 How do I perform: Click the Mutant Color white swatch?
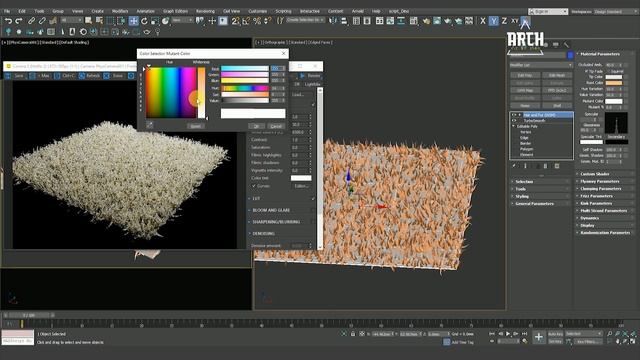tap(614, 101)
